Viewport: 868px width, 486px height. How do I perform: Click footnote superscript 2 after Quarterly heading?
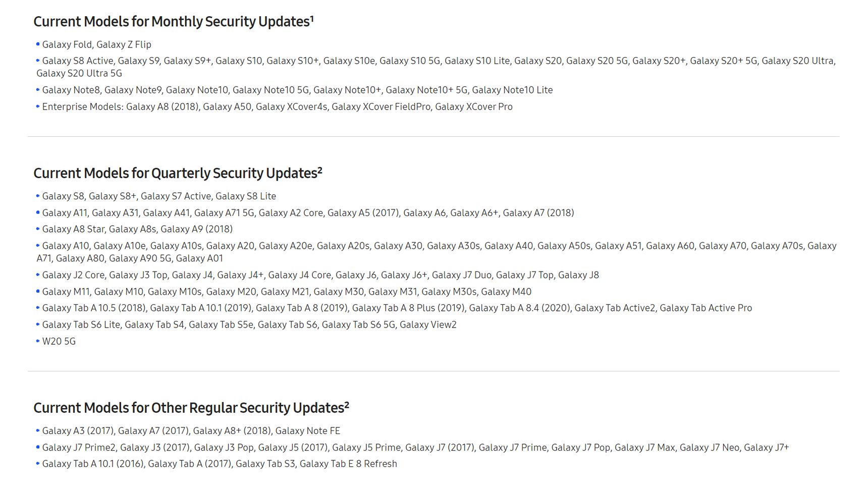point(320,170)
